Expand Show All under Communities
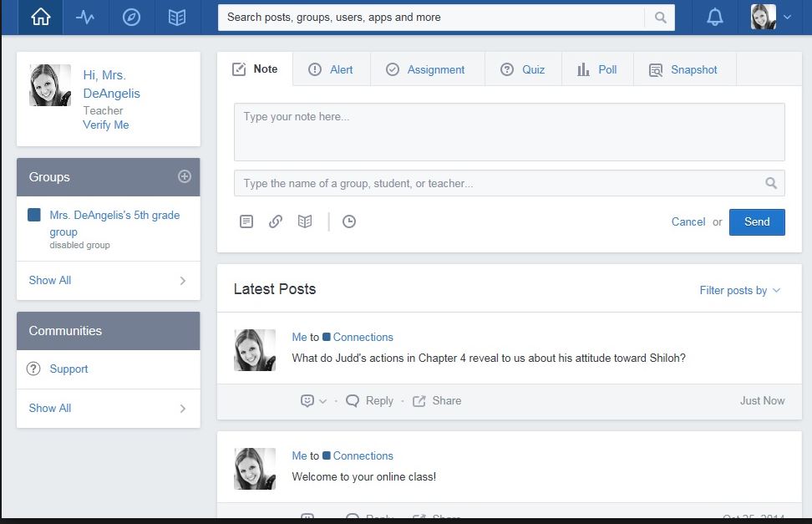 click(x=108, y=409)
